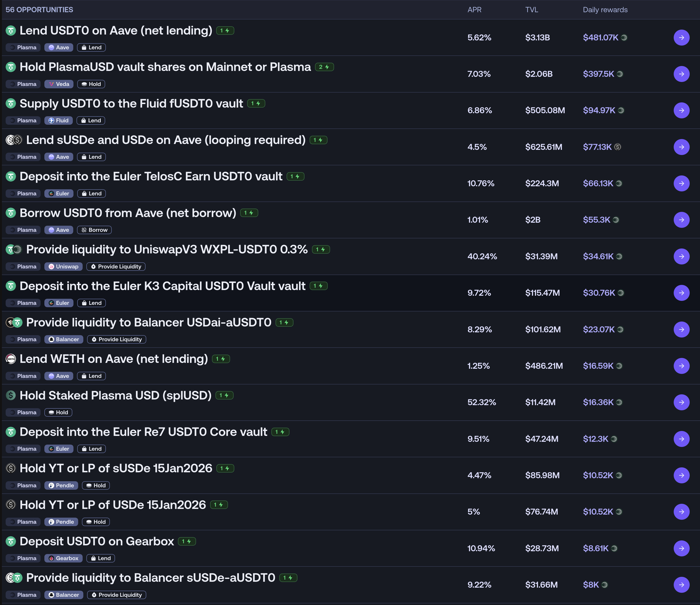
Task: Click arrow button for Lend USDT0 on Aave
Action: click(681, 38)
